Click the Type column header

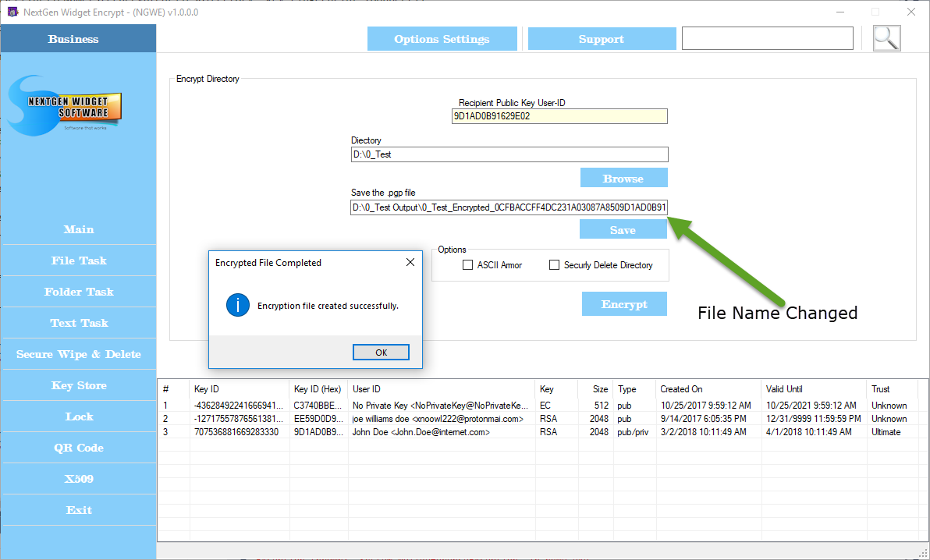[634, 389]
